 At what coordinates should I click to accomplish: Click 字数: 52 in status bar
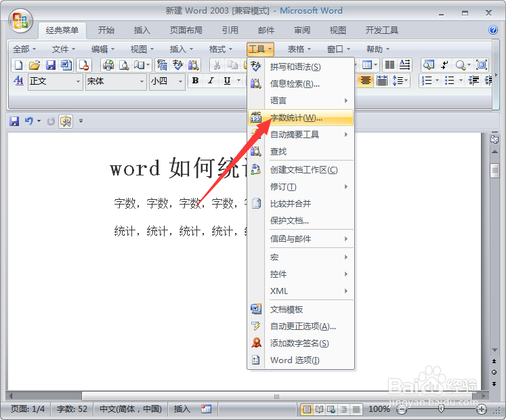click(x=72, y=409)
